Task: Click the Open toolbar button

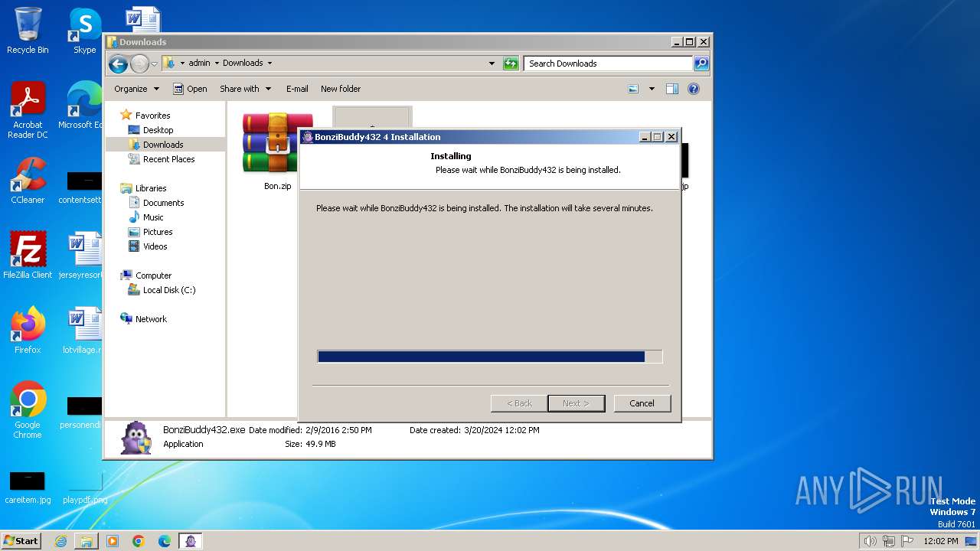Action: [x=190, y=89]
